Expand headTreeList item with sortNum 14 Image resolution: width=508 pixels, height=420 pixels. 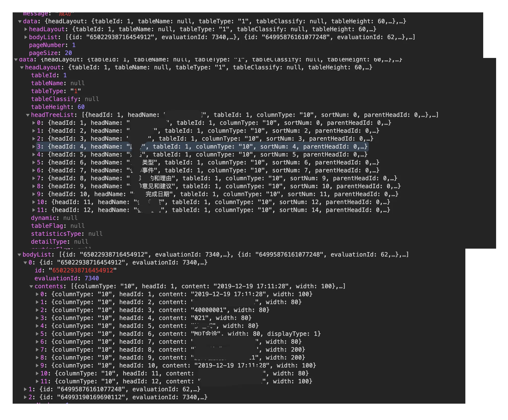tap(34, 210)
